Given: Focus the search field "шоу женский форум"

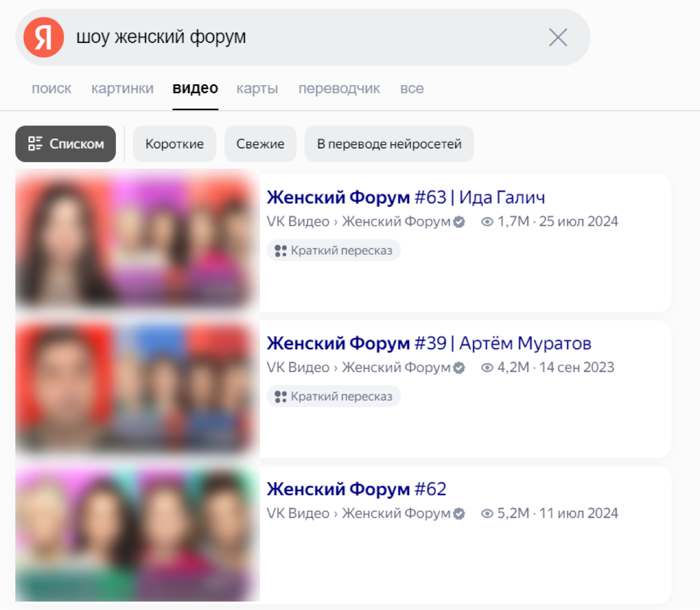Looking at the screenshot, I should pyautogui.click(x=303, y=37).
